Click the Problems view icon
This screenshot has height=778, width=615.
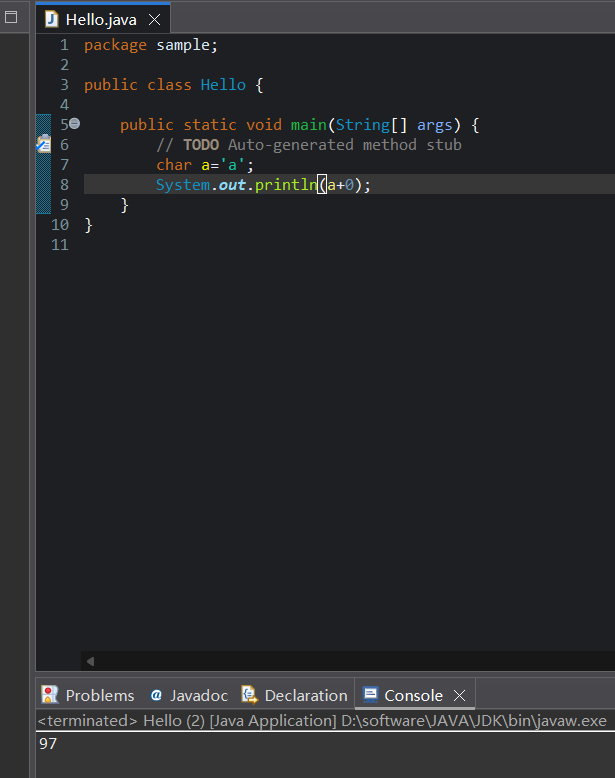[x=50, y=695]
